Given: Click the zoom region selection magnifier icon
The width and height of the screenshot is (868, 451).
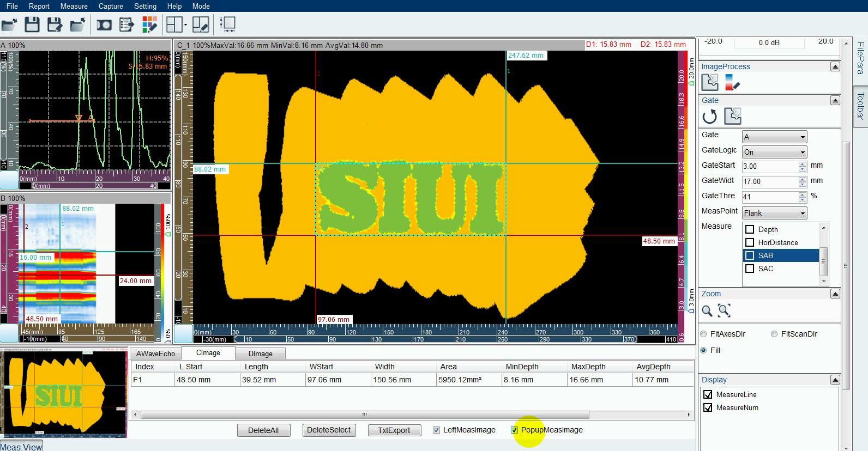Looking at the screenshot, I should (724, 311).
